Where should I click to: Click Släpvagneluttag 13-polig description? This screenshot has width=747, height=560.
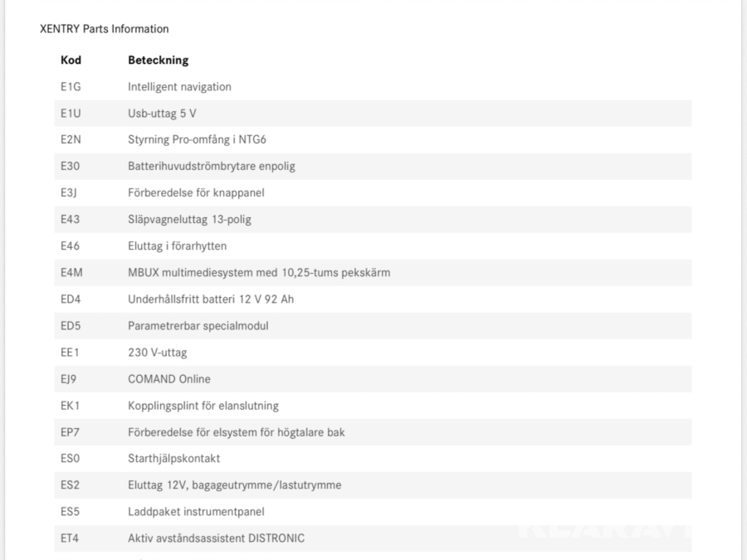[x=190, y=219]
